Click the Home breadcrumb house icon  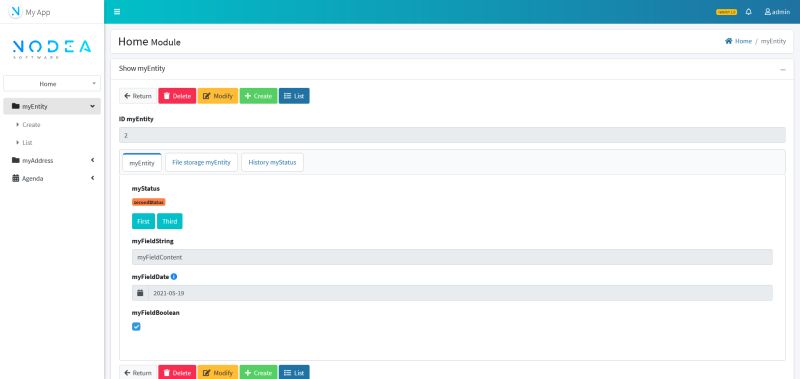729,41
